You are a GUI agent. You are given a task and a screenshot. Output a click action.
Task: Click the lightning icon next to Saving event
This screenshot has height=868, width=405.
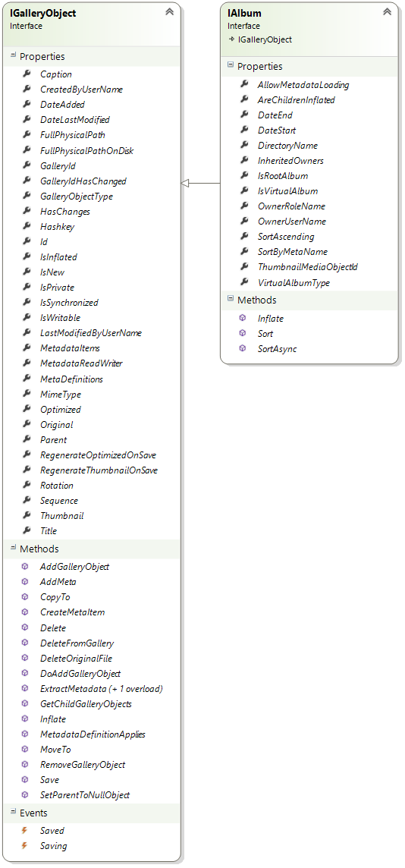coord(24,846)
